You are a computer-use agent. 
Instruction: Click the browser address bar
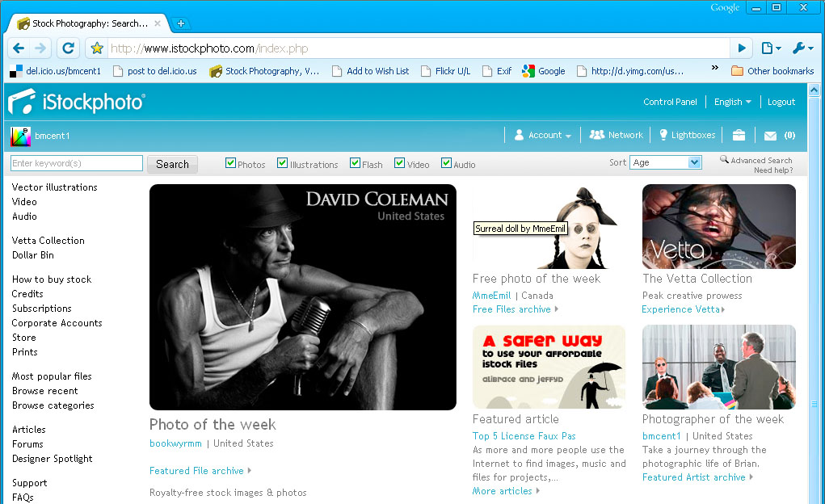pyautogui.click(x=419, y=48)
